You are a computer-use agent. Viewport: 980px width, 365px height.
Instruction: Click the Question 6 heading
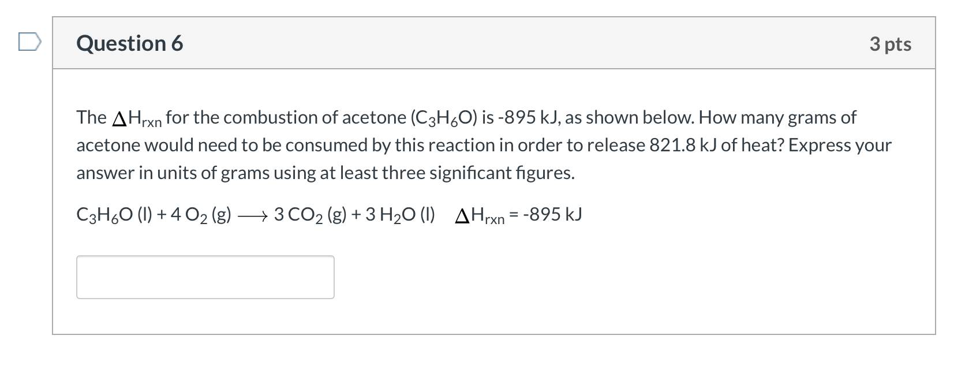coord(130,43)
